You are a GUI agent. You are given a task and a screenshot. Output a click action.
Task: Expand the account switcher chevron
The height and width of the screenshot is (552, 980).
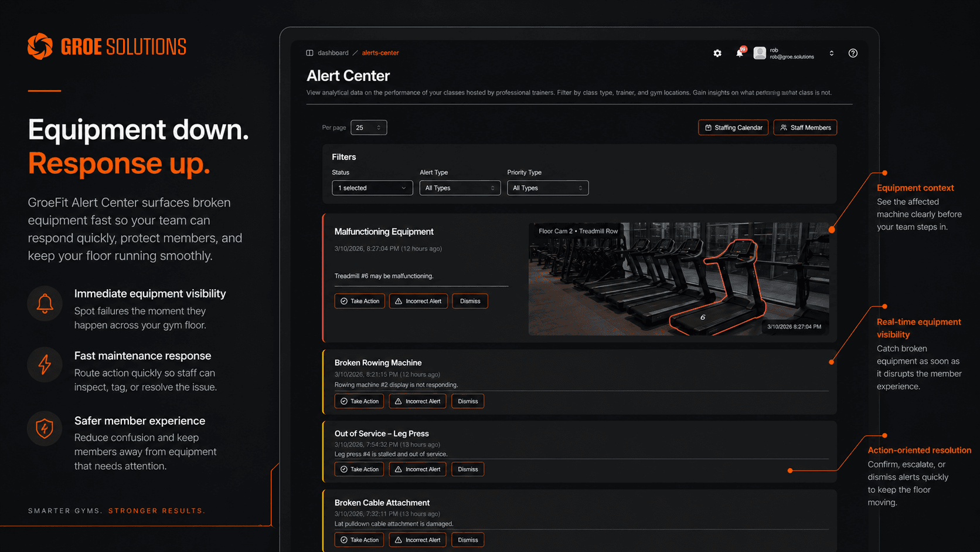(x=831, y=53)
